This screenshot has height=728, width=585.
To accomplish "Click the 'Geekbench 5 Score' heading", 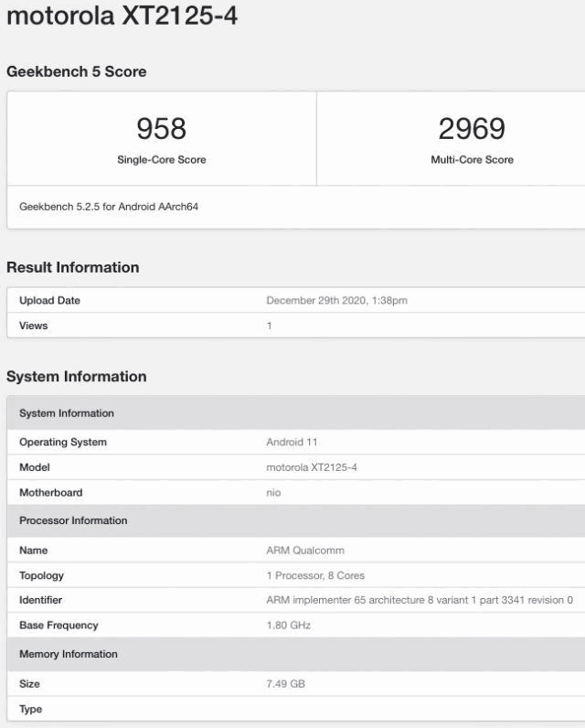I will pos(77,71).
